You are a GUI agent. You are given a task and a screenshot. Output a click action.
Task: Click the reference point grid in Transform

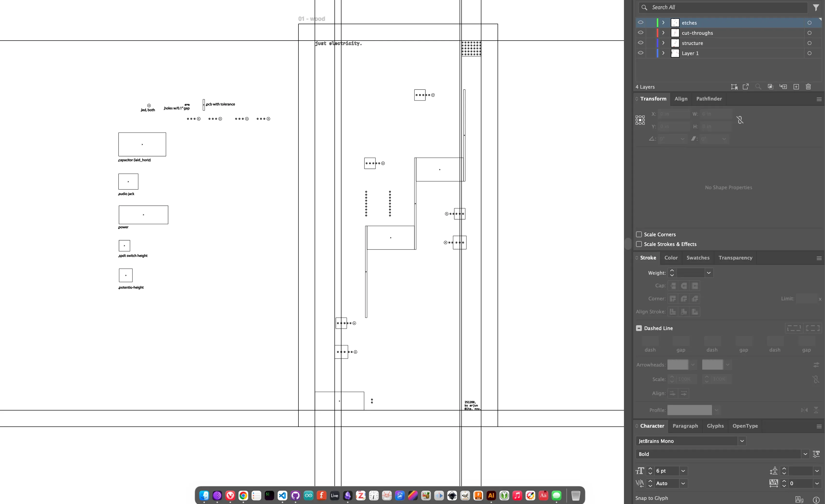pyautogui.click(x=640, y=120)
